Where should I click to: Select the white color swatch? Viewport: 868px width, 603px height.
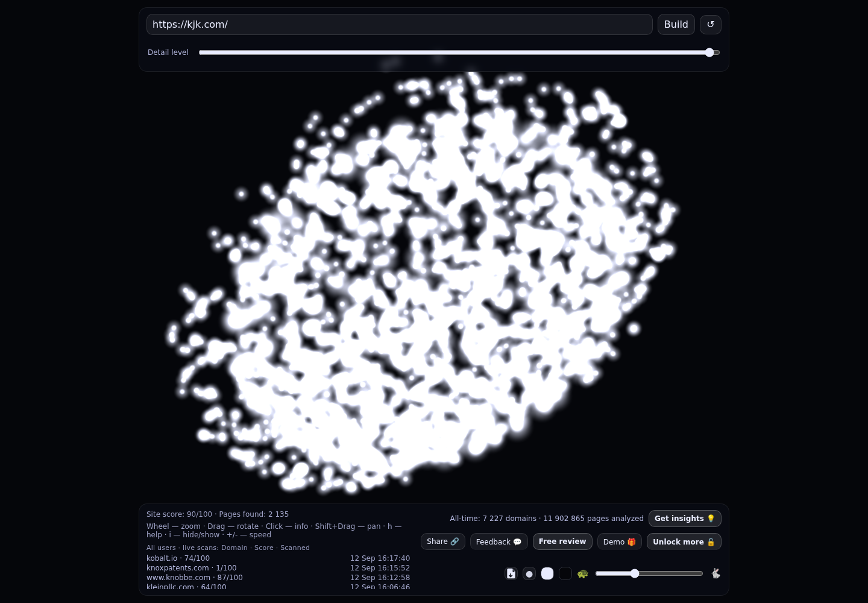click(x=547, y=573)
